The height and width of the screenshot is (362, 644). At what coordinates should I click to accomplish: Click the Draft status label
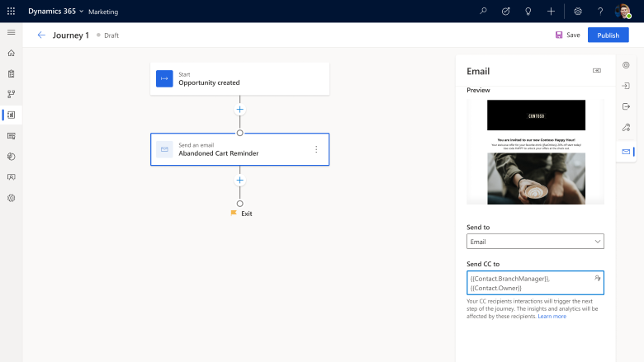point(111,35)
